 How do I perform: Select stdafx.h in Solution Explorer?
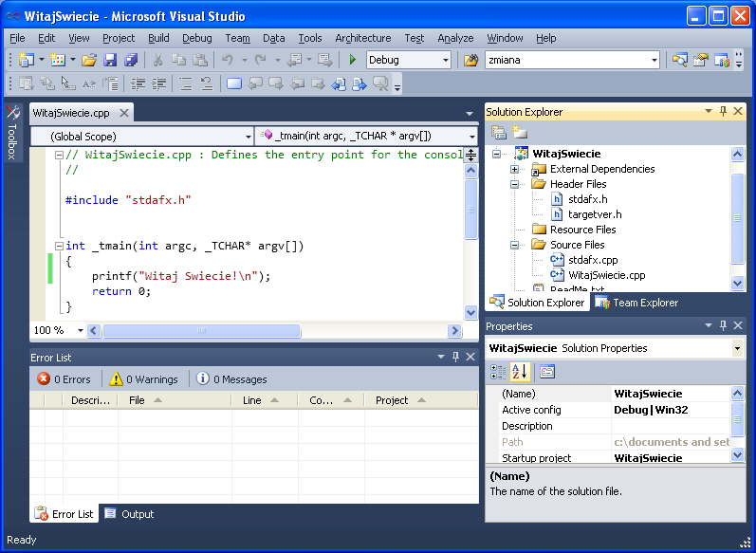(x=587, y=199)
